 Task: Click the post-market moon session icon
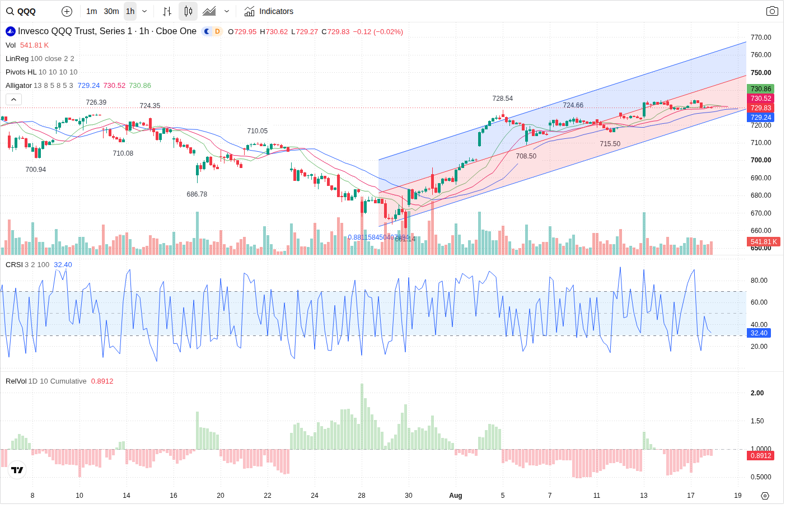(207, 31)
